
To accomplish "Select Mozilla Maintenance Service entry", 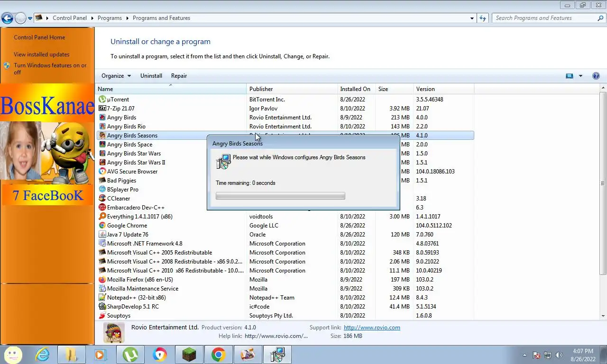I will [x=285, y=289].
